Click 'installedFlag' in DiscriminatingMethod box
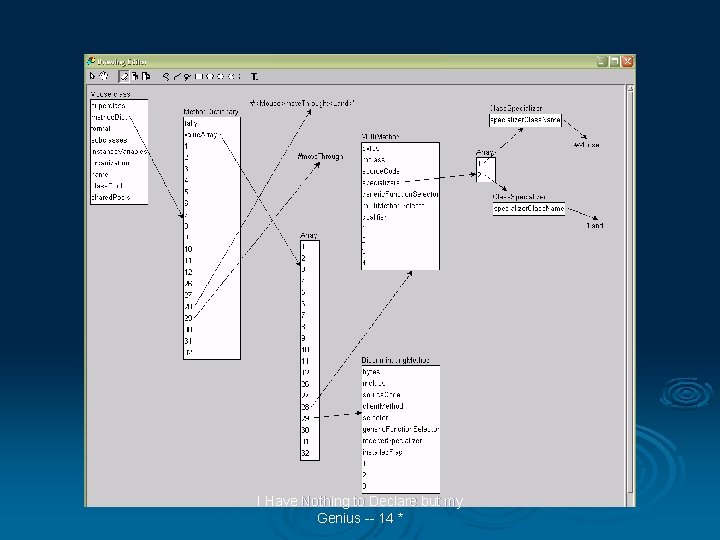The width and height of the screenshot is (720, 540). 400,452
